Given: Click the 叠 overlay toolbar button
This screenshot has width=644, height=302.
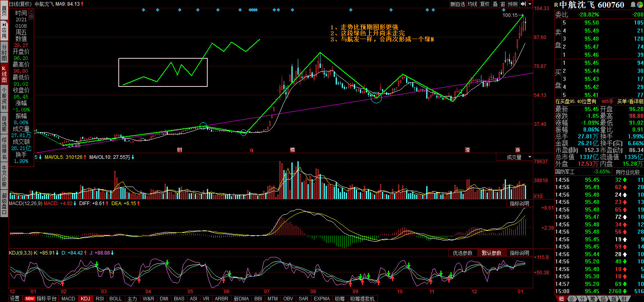Looking at the screenshot, I should [495, 4].
